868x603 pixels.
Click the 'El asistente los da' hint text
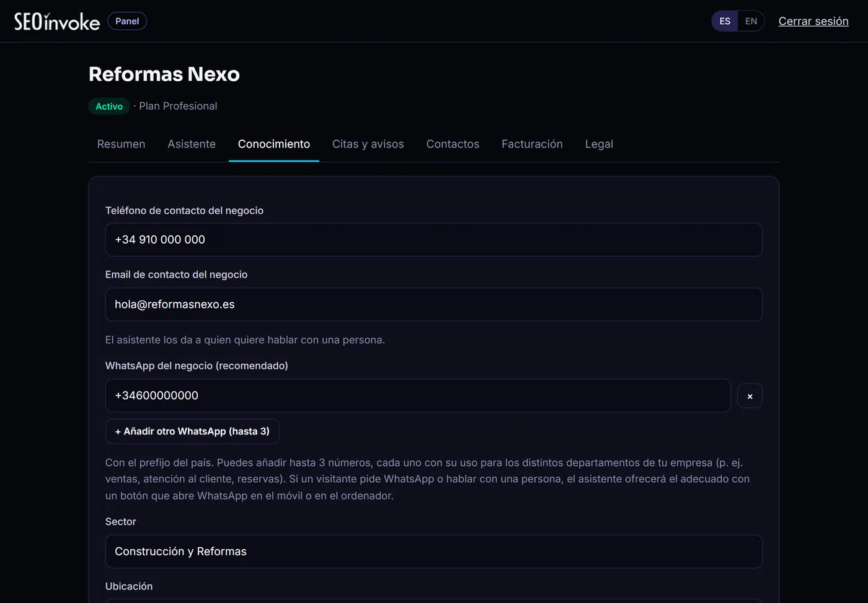(x=245, y=340)
